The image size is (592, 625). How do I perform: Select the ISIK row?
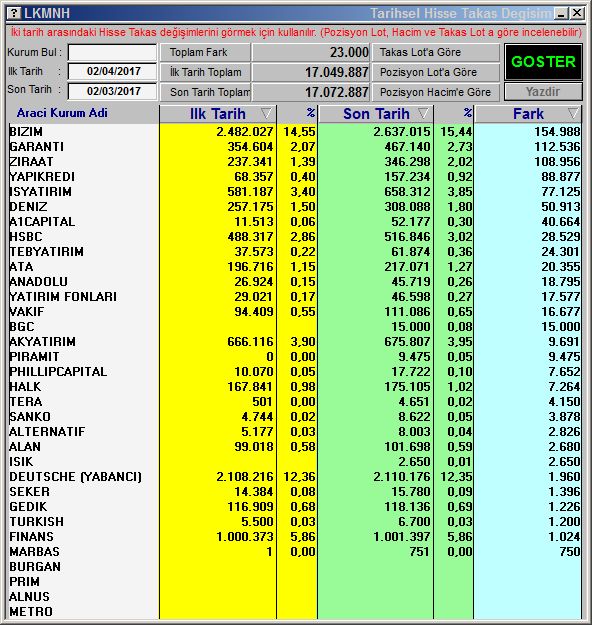coord(295,462)
